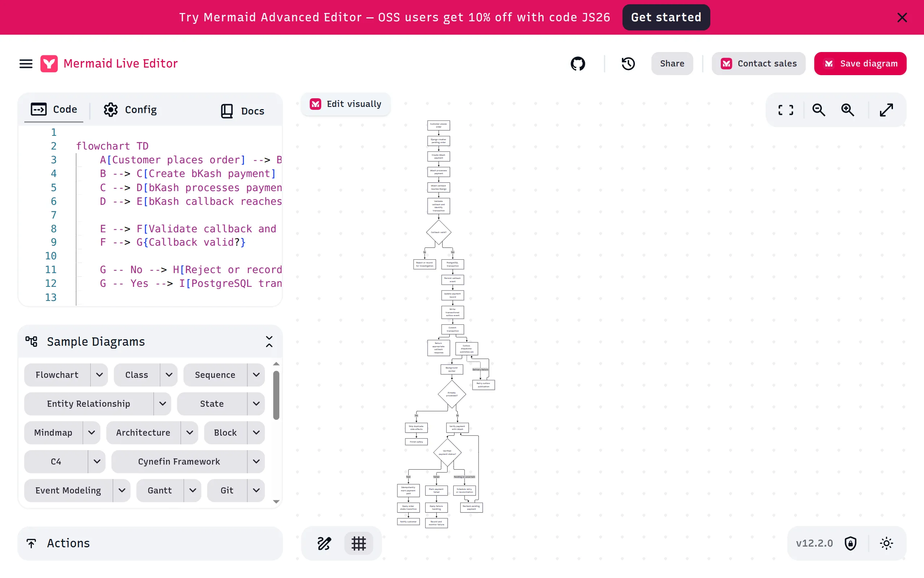Expand the diagram view with arrows icon
The width and height of the screenshot is (924, 578).
click(886, 110)
